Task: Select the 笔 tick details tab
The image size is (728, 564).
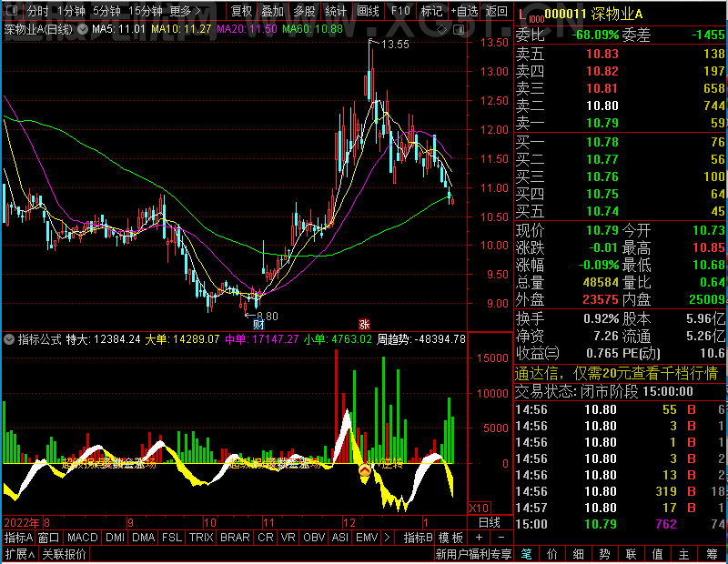Action: pos(526,554)
